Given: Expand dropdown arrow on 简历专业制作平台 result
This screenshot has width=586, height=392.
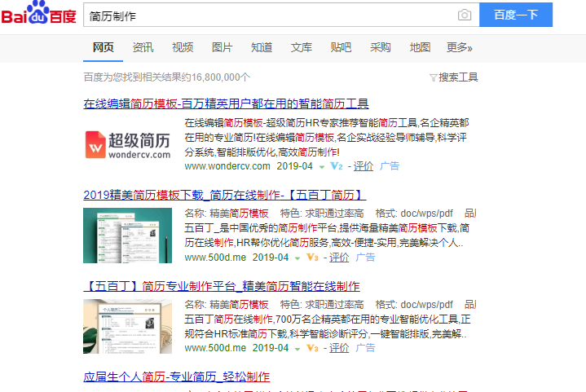Looking at the screenshot, I should [x=297, y=349].
